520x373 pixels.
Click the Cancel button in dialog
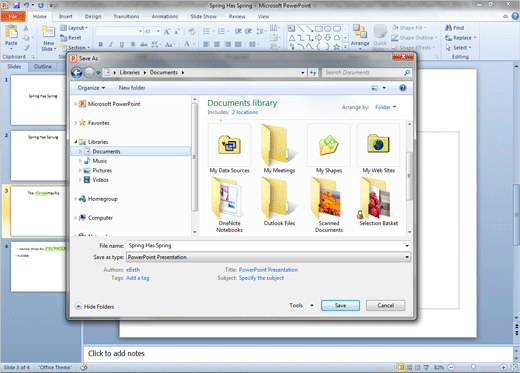point(386,305)
